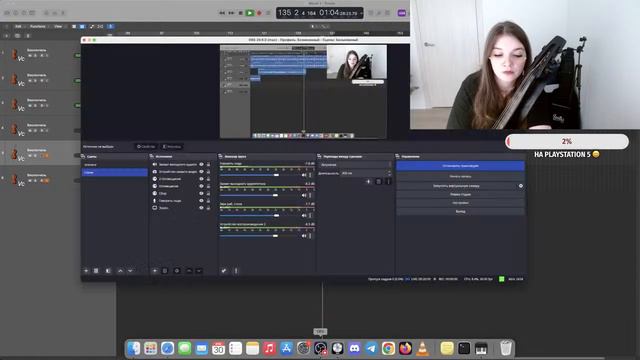This screenshot has width=640, height=360.
Task: Open options menu for top mixer channel
Action: (311, 175)
